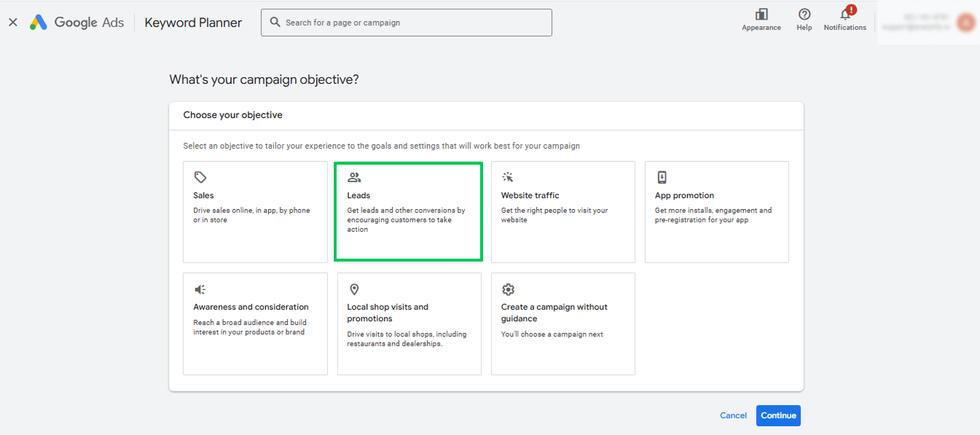Click the 'Choose your objective' heading
The height and width of the screenshot is (435, 980).
[x=232, y=115]
